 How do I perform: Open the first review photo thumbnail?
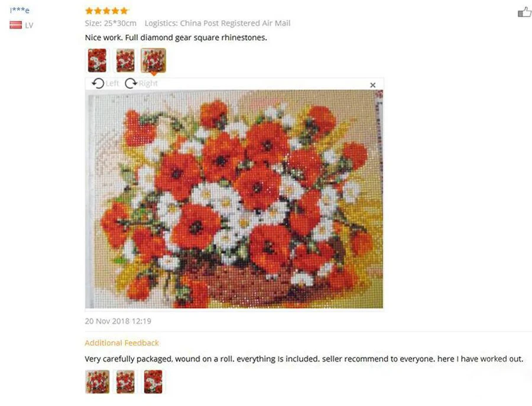pos(97,60)
